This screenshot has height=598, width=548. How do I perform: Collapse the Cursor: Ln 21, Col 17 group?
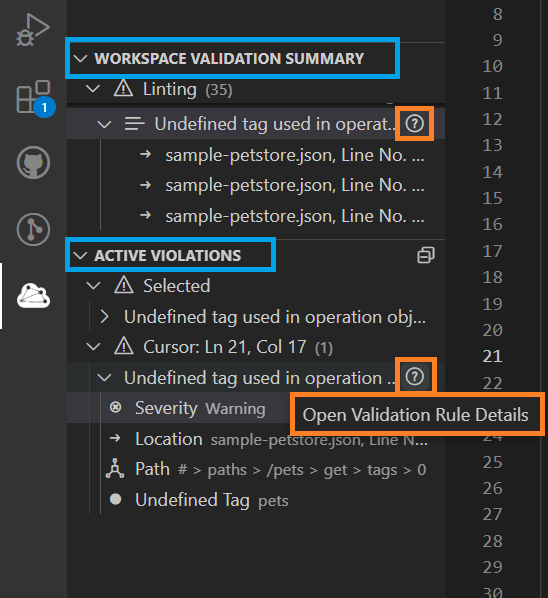pos(93,347)
